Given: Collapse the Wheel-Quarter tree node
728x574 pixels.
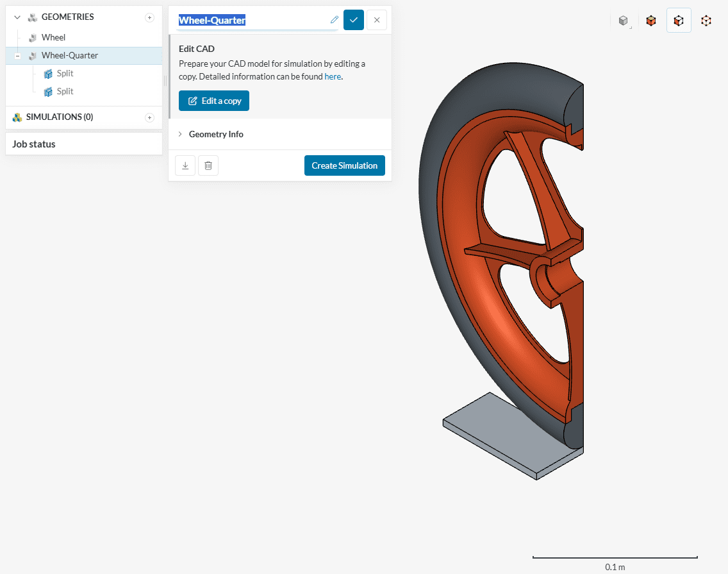Looking at the screenshot, I should pyautogui.click(x=18, y=56).
